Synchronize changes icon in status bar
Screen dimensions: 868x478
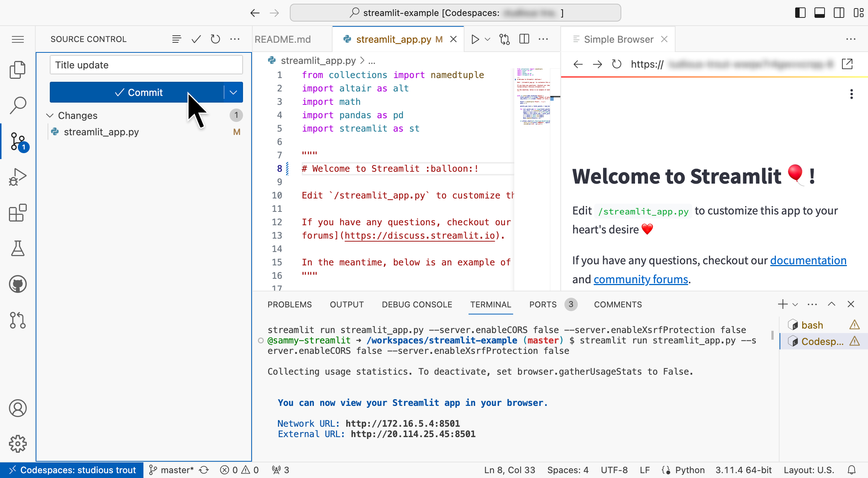tap(204, 470)
